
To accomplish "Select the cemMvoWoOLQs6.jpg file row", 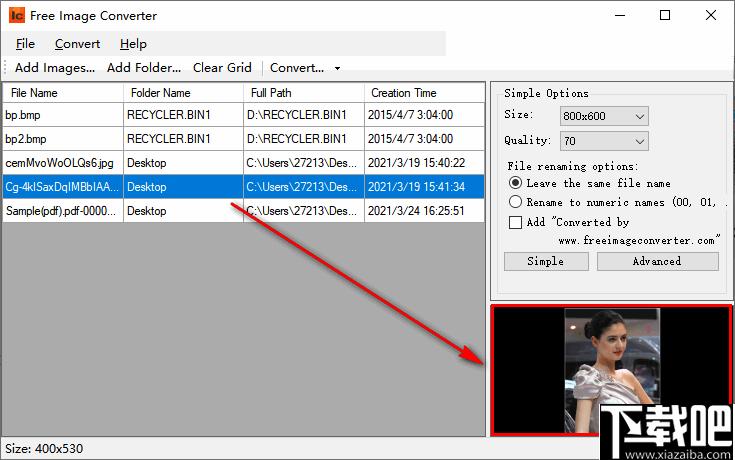I will tap(243, 163).
